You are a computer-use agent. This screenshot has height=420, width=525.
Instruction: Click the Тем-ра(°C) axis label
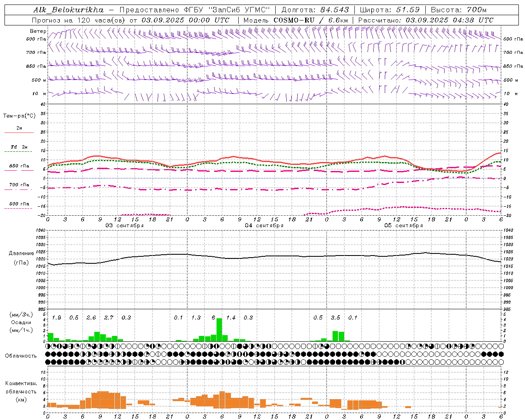[19, 116]
